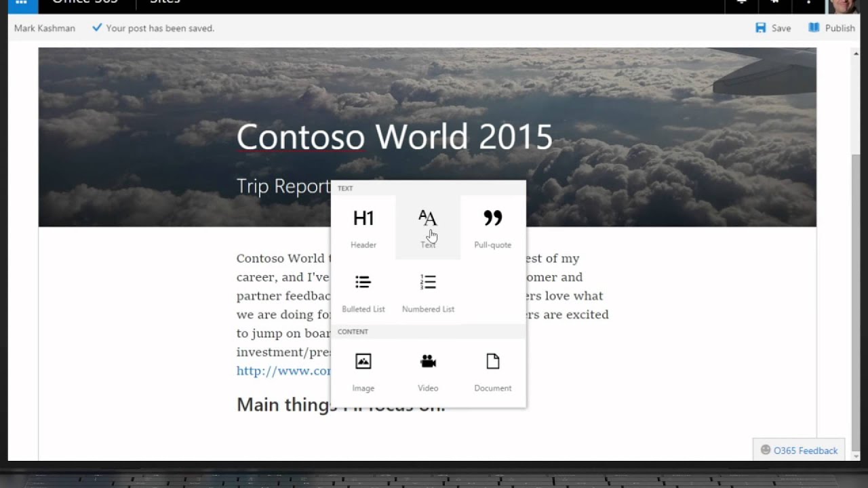Open the user profile picture menu
This screenshot has height=488, width=868.
844,5
